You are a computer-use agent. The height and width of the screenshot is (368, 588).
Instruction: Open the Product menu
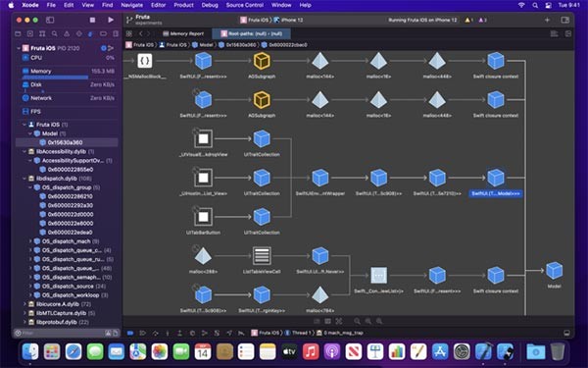pos(184,5)
